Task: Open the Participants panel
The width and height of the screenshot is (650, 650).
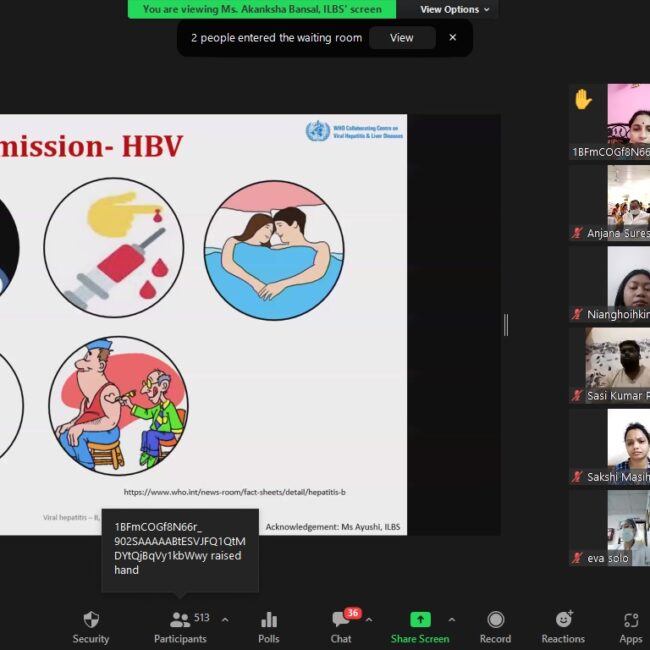Action: click(x=180, y=620)
